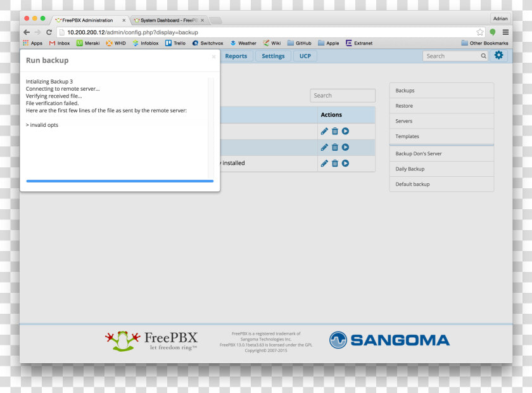Delete the backup row ending in 'installed'

(335, 164)
